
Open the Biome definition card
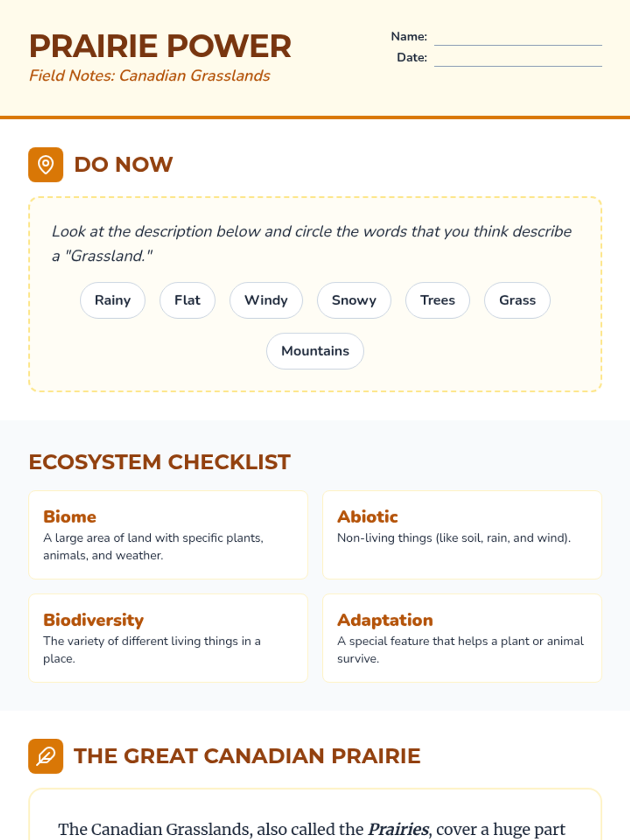point(168,535)
